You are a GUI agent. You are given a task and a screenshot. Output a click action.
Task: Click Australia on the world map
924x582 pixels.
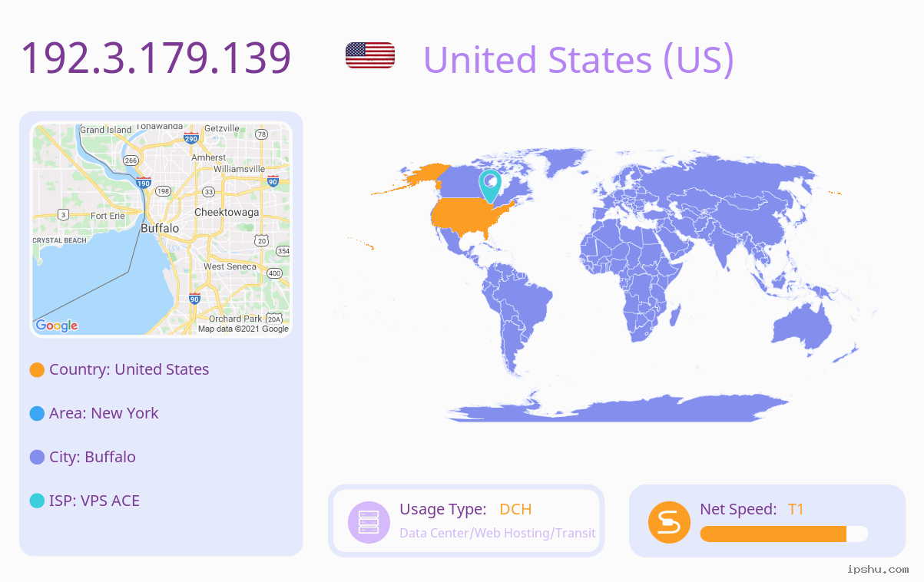tap(803, 326)
